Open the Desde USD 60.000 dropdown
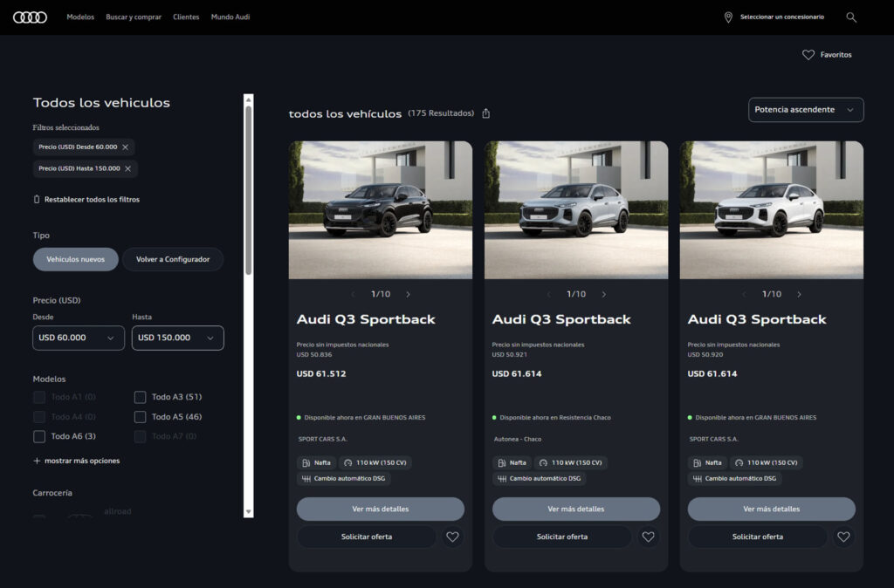 78,338
